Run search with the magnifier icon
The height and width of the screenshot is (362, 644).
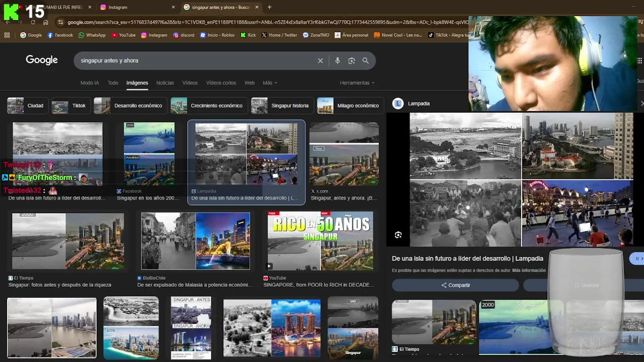click(366, 60)
